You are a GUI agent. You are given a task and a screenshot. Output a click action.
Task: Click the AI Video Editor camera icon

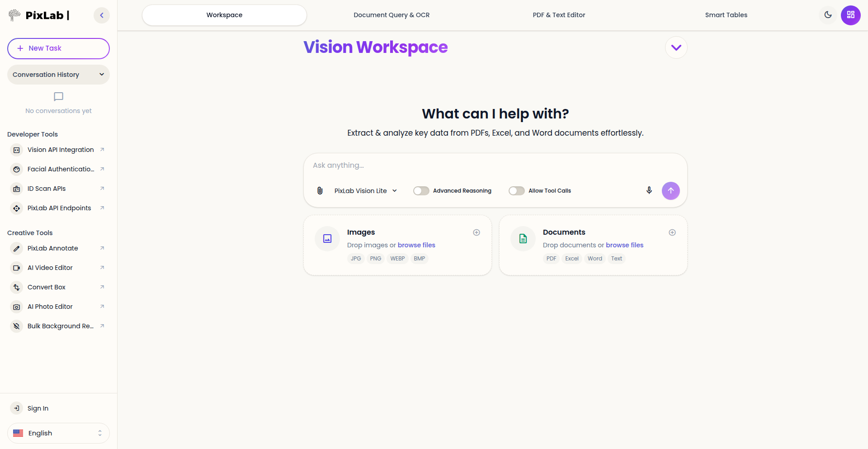coord(17,268)
